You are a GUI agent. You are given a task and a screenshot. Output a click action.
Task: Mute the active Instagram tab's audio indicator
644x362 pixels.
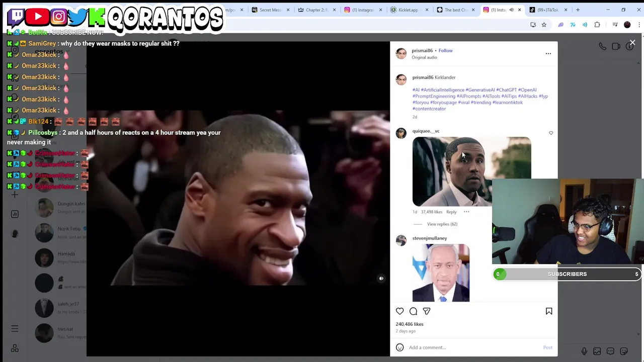[511, 10]
